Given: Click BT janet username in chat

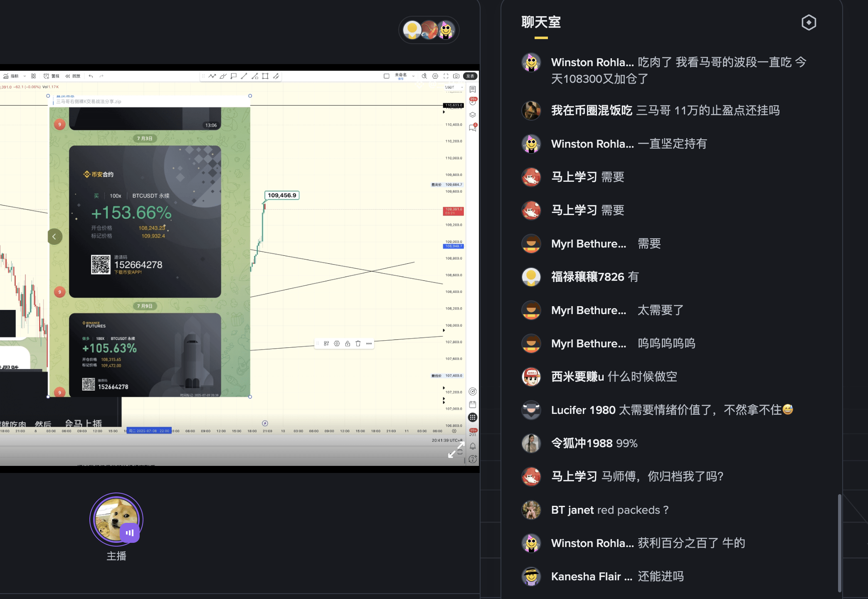Looking at the screenshot, I should [572, 510].
